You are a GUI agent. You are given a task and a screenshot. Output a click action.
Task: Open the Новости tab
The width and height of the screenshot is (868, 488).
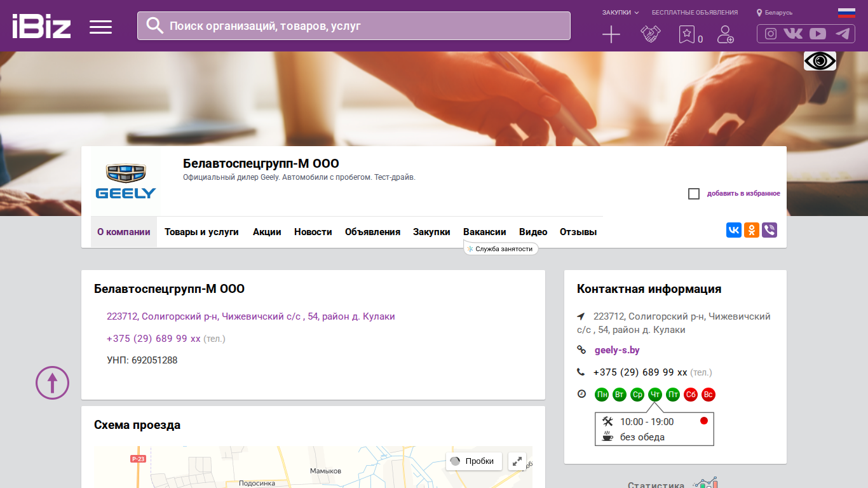pos(313,232)
